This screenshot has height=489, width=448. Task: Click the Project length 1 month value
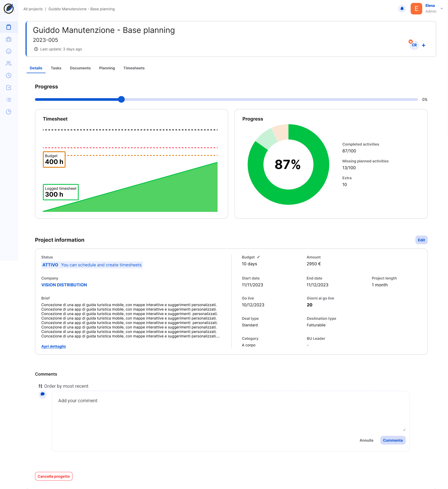click(x=380, y=285)
